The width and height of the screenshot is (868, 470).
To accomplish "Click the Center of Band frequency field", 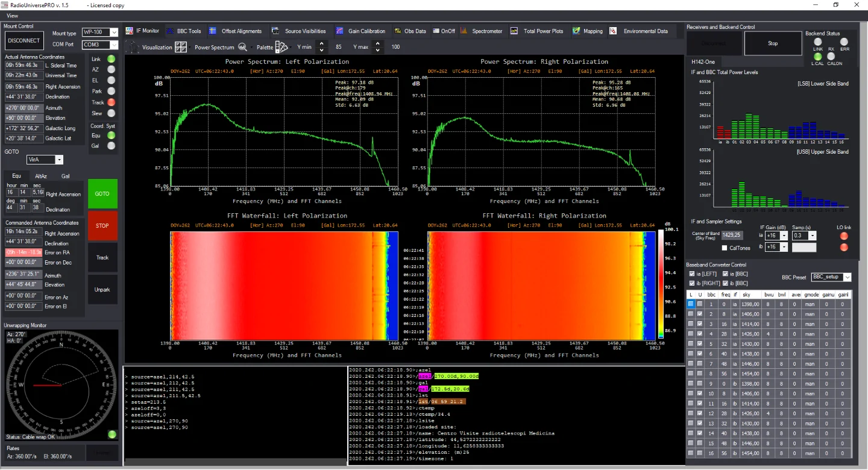I will point(732,235).
